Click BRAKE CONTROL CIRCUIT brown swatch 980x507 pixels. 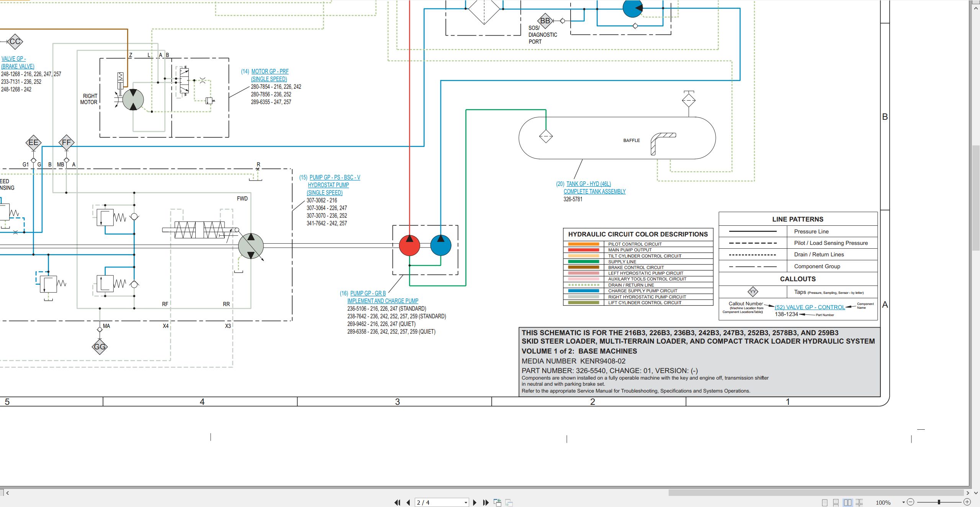point(583,267)
